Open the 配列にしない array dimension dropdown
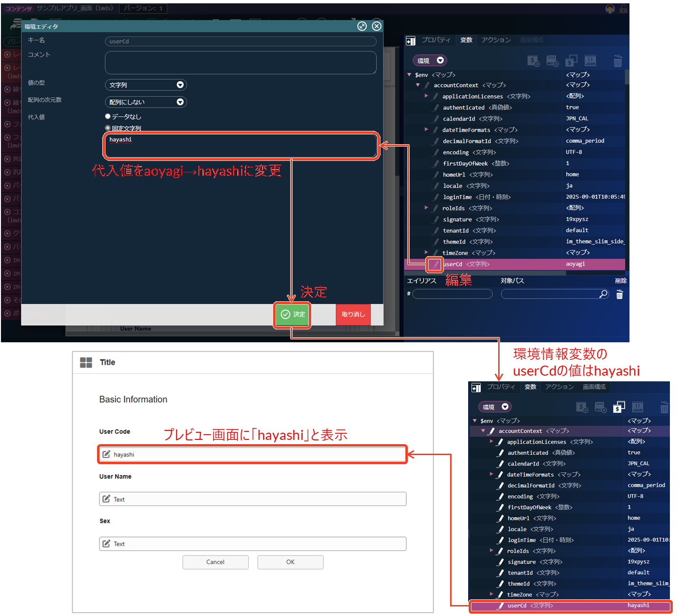 tap(146, 102)
